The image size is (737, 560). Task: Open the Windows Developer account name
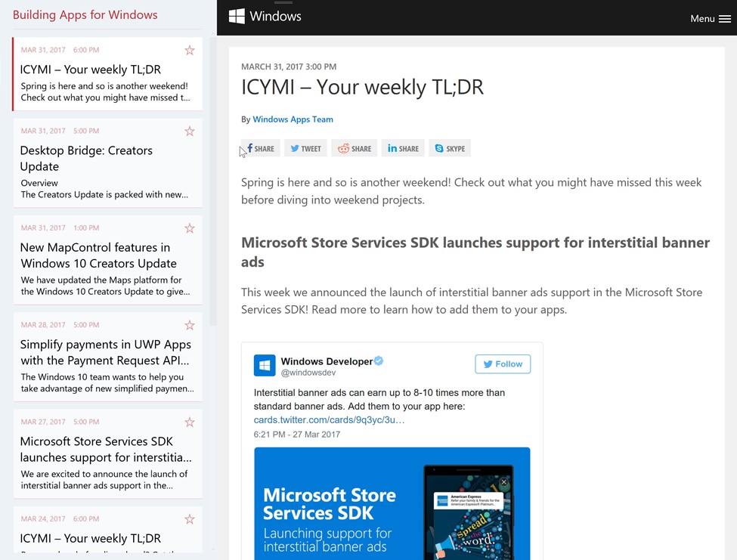327,361
